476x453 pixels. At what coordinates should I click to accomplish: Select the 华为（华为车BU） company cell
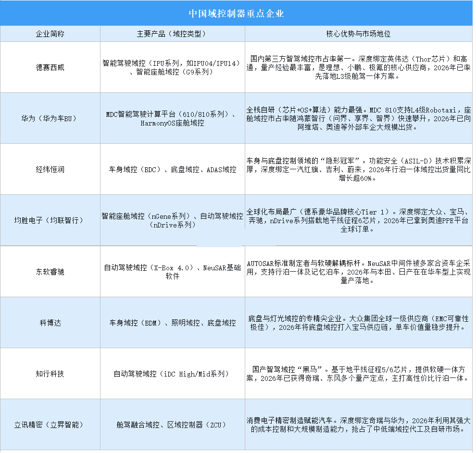point(50,118)
